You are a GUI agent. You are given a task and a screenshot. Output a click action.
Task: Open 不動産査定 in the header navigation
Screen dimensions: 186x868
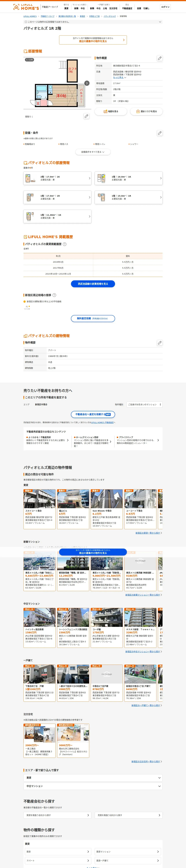(127, 8)
